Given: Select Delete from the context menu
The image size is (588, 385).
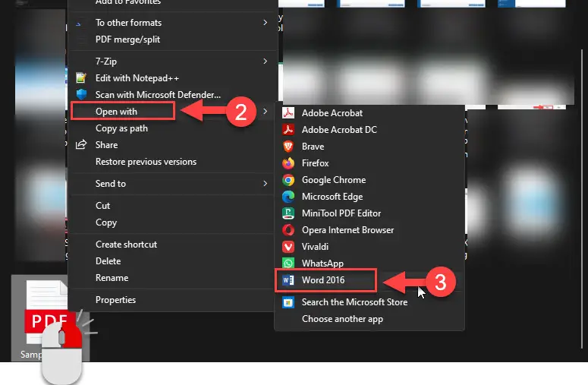Looking at the screenshot, I should [172, 261].
